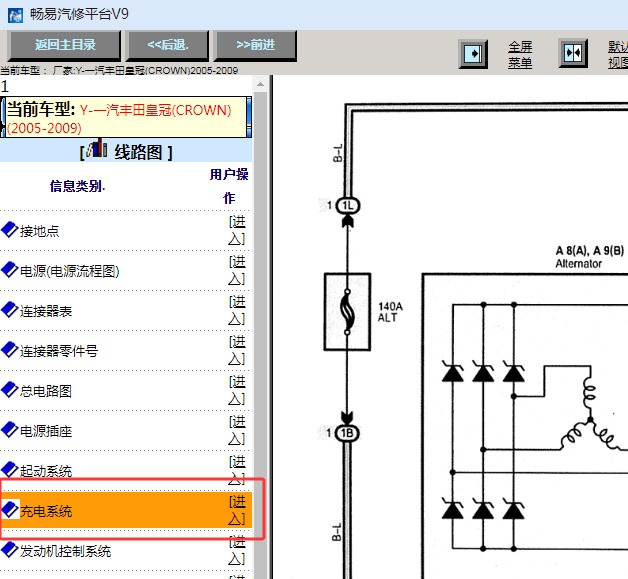Select the 连接器表 entry
The height and width of the screenshot is (579, 628).
46,312
